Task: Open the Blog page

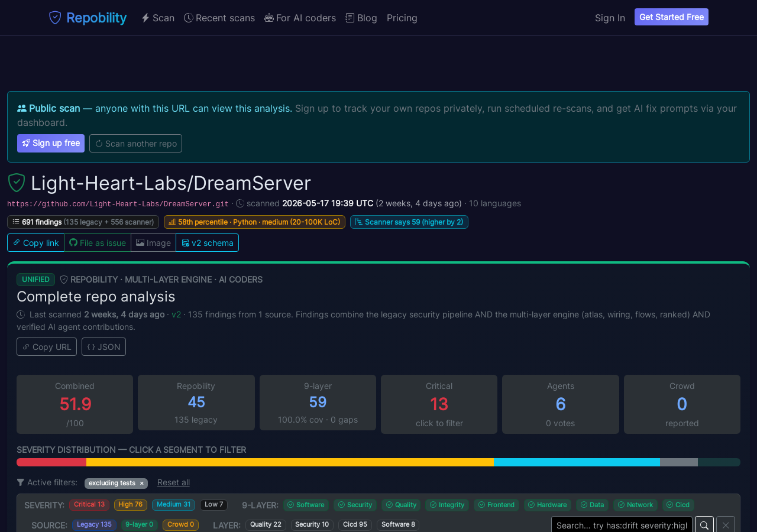Action: point(361,18)
